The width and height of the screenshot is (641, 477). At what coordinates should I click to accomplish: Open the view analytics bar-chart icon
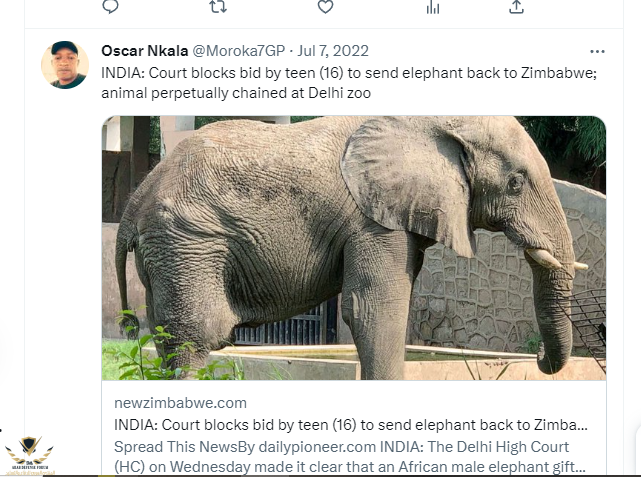433,7
